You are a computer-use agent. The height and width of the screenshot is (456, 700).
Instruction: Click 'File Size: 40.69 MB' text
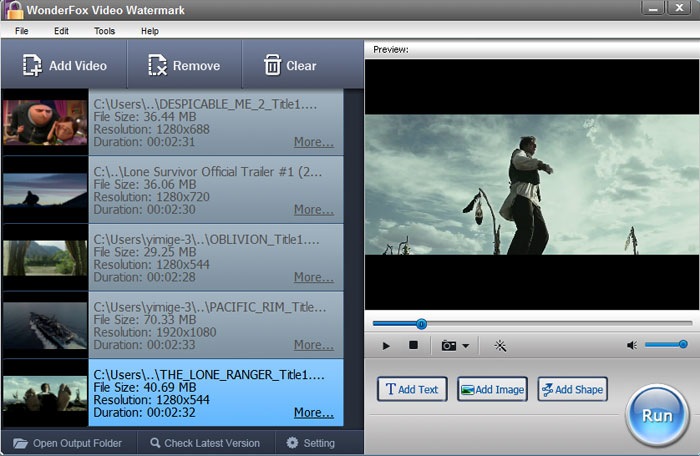tap(145, 387)
